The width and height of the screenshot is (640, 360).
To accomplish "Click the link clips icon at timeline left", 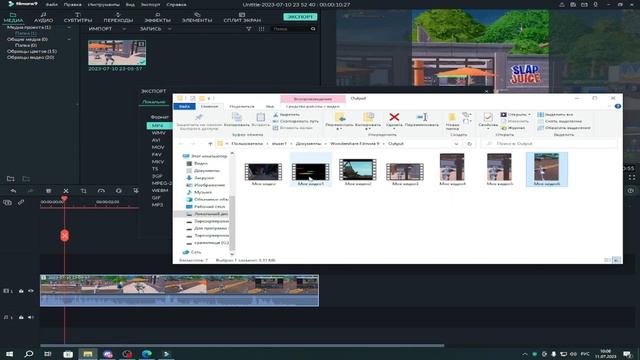I will 21,202.
